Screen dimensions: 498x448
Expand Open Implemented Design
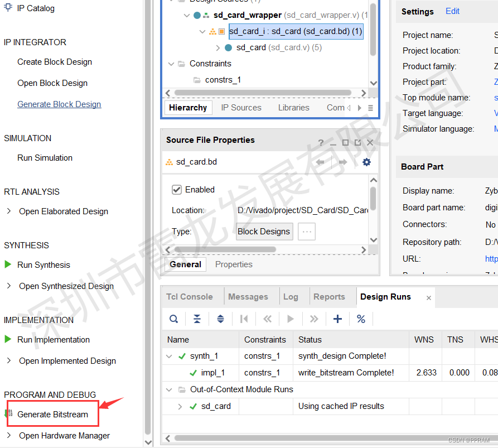click(x=9, y=360)
